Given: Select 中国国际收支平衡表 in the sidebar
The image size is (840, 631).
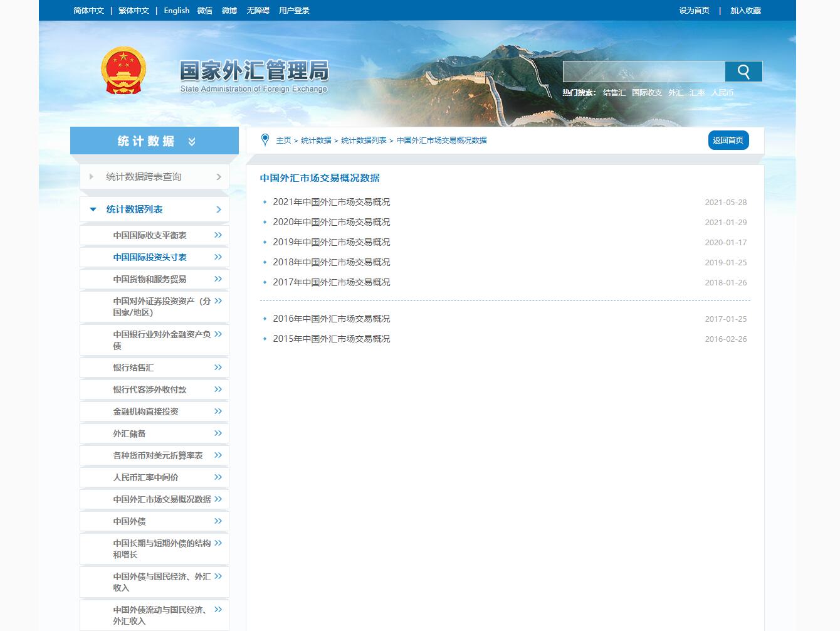Looking at the screenshot, I should pos(150,235).
